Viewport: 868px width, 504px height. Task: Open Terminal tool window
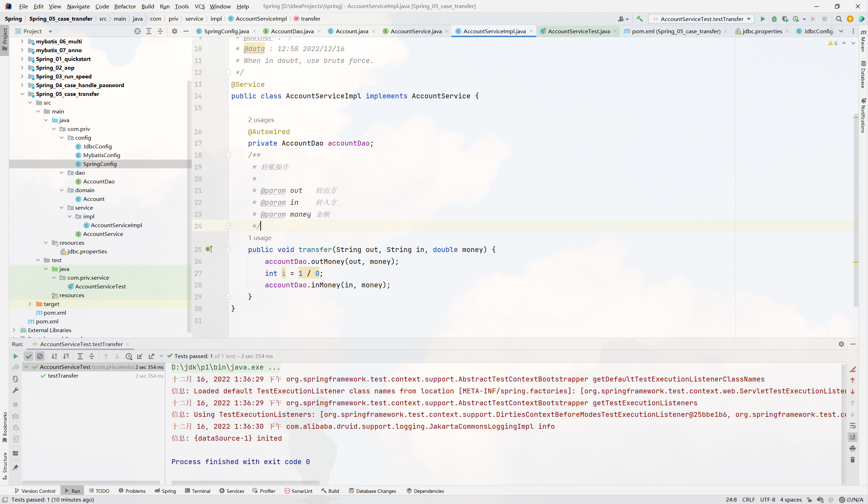[198, 491]
